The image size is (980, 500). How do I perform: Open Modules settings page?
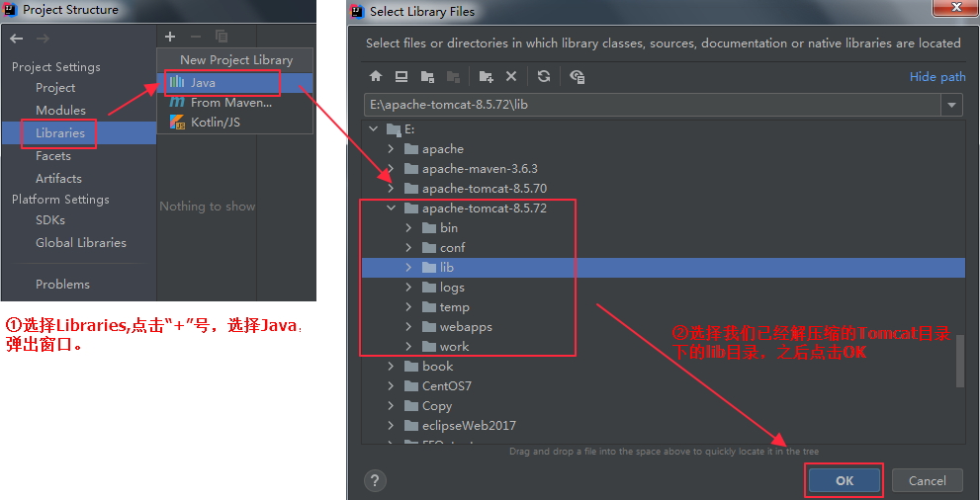point(60,111)
